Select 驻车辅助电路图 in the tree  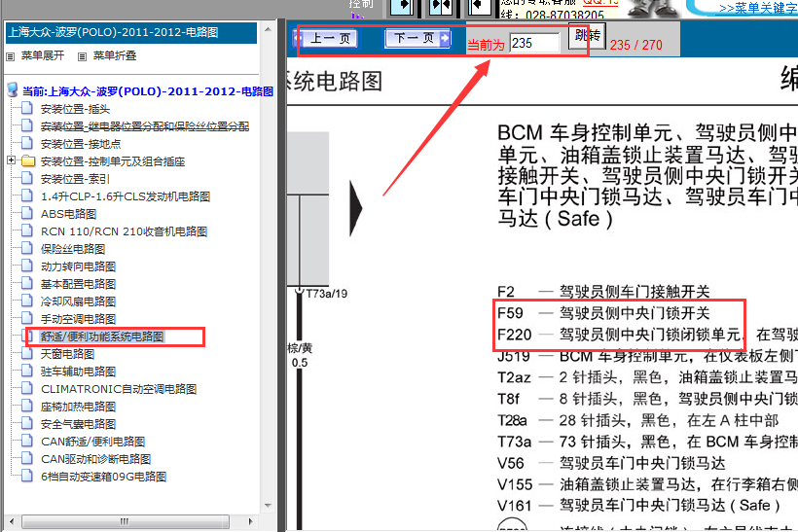coord(79,372)
